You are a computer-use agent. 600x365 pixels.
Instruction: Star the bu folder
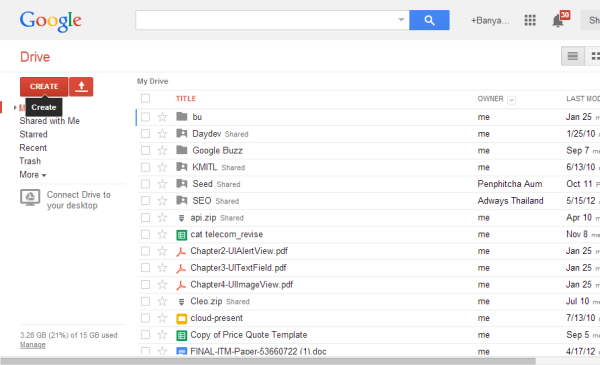coord(162,117)
